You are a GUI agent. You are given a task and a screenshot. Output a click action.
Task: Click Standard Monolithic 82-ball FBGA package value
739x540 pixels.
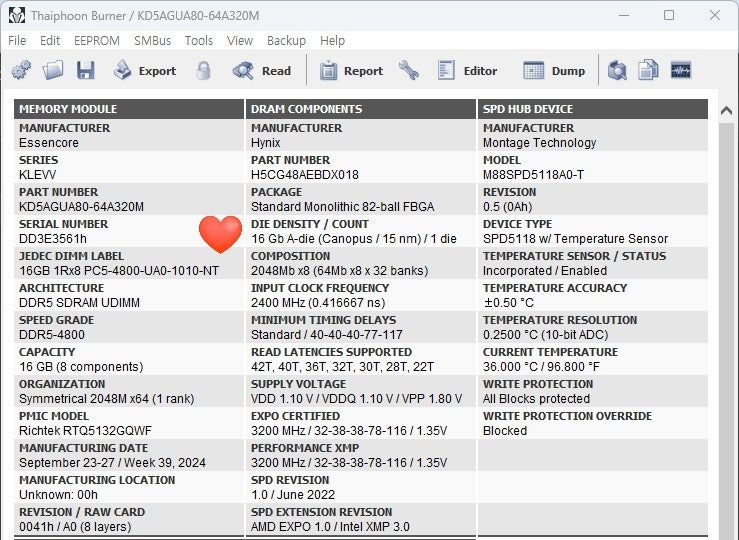[x=343, y=207]
